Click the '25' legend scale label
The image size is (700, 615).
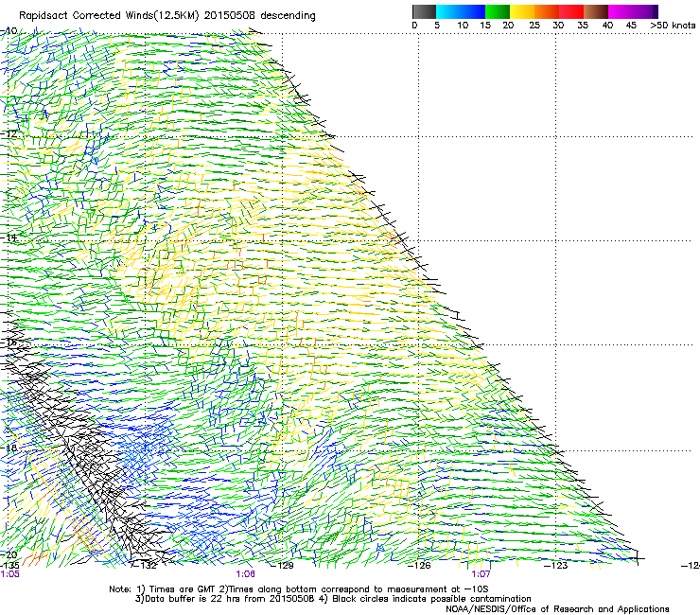(534, 25)
